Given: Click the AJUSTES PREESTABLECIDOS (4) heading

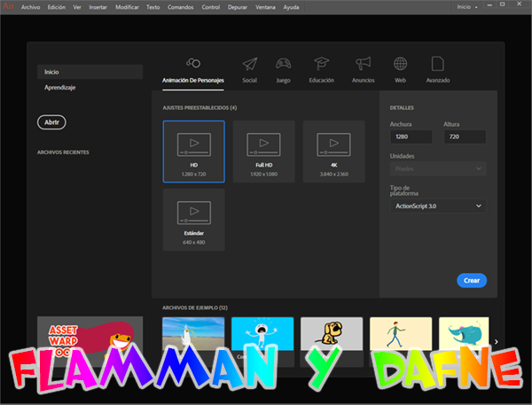Looking at the screenshot, I should click(x=199, y=108).
